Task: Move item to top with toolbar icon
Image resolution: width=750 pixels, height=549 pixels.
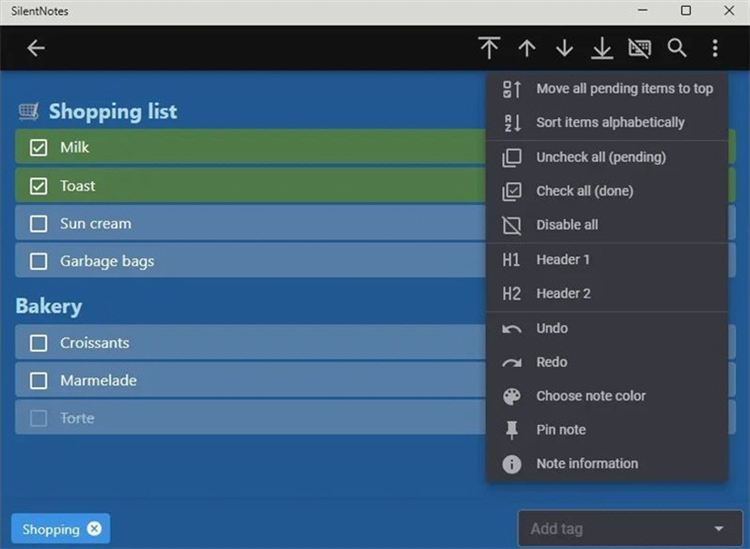Action: (x=489, y=48)
